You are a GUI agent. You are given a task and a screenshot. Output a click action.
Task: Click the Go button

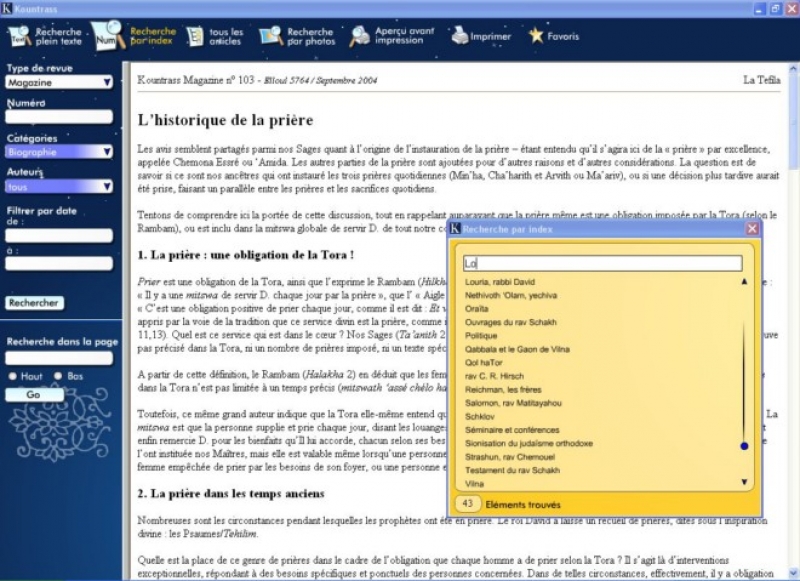[x=34, y=394]
